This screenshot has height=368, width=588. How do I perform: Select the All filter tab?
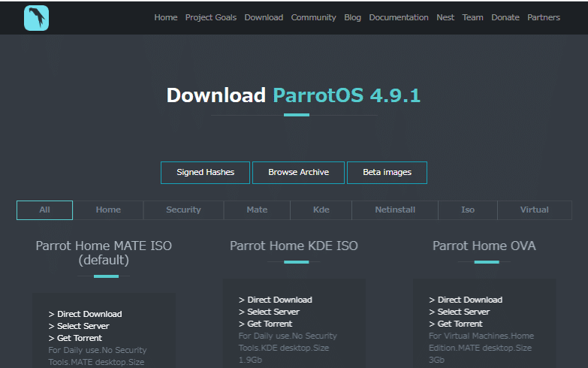coord(44,210)
